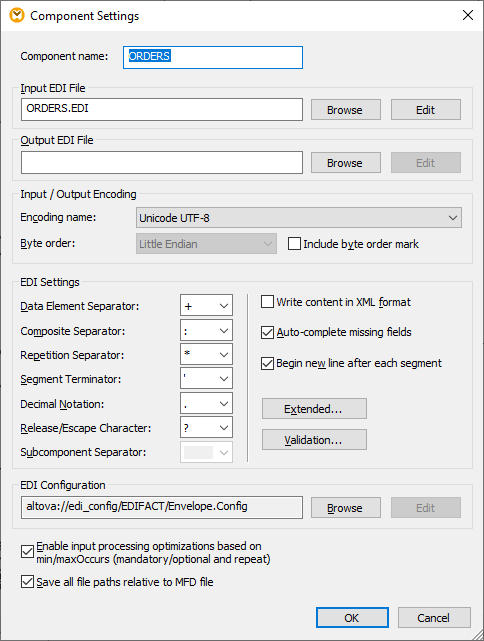
Task: Open the Release/Escape Character dropdown
Action: click(206, 428)
